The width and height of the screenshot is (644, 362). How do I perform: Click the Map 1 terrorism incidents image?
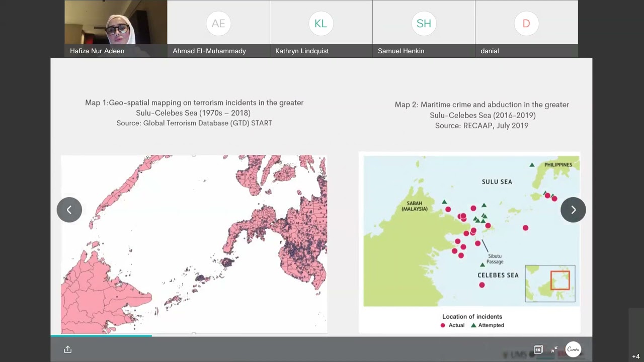[x=194, y=244]
